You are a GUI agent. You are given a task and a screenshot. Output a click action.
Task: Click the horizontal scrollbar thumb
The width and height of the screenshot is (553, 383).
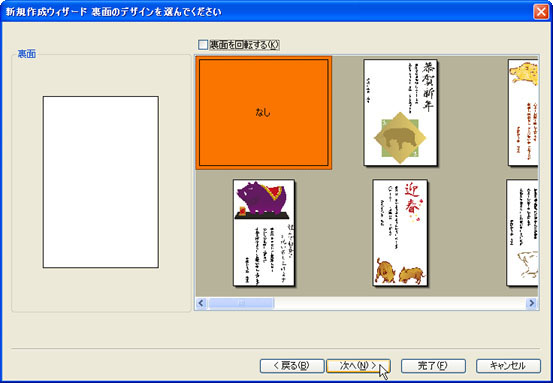(x=241, y=303)
